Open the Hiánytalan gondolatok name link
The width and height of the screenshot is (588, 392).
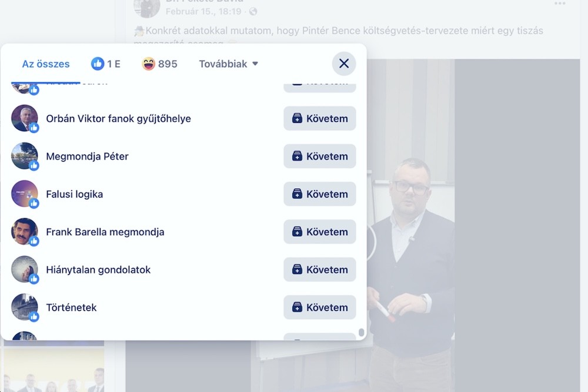[98, 270]
